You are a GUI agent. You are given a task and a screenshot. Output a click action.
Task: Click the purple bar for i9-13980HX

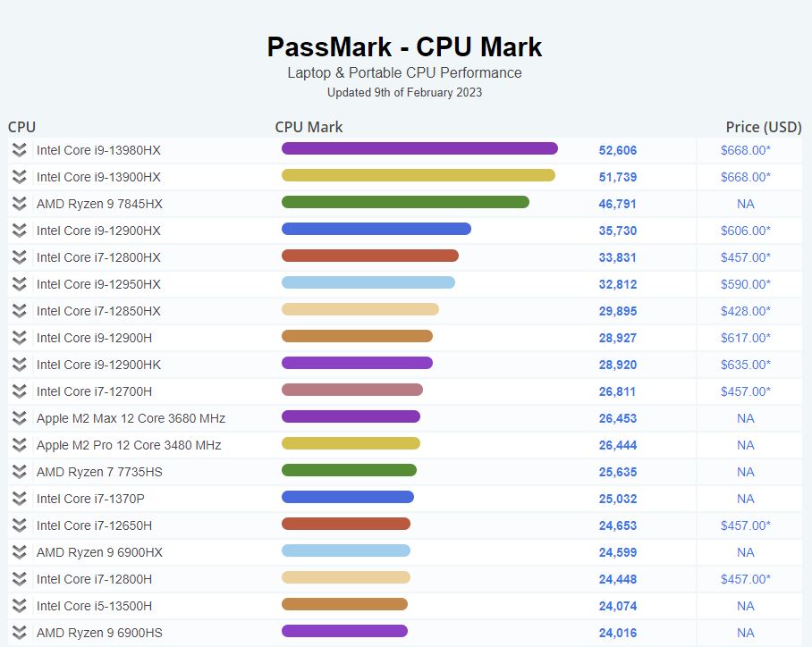419,148
